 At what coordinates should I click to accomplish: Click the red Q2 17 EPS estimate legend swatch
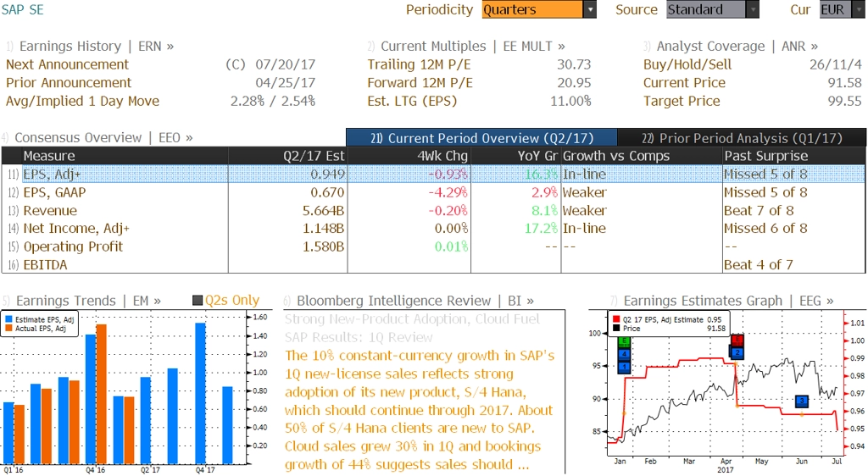[616, 319]
